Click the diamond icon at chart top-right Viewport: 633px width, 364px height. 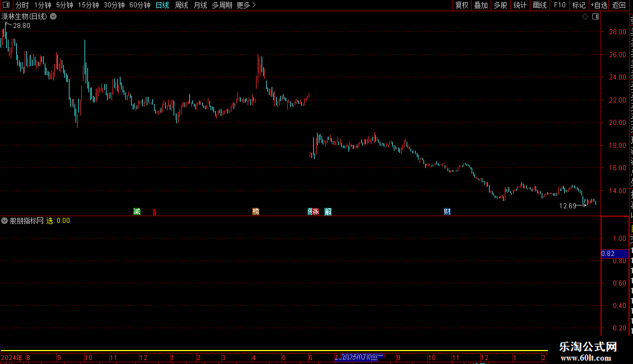[585, 17]
